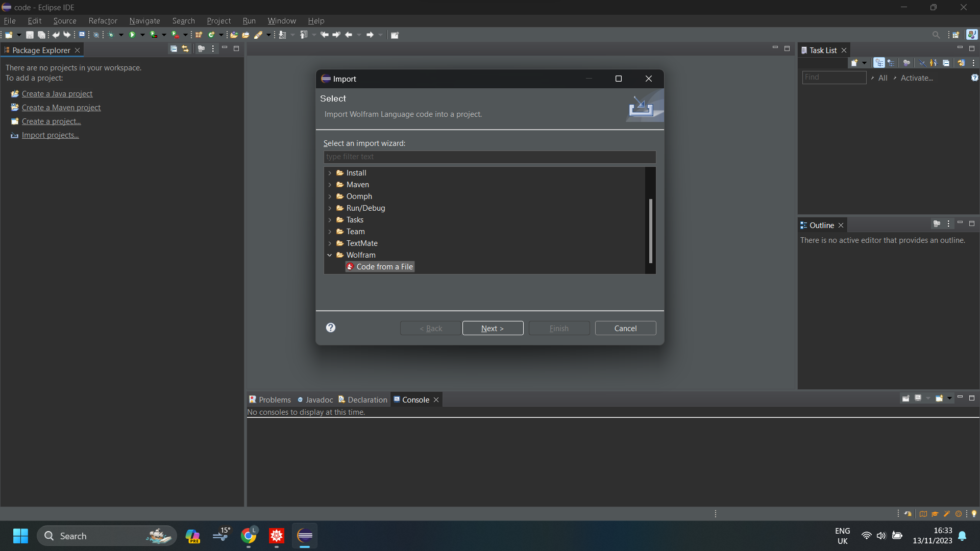Screen dimensions: 980x551
Task: Click Open Console icon in Console view
Action: click(939, 398)
